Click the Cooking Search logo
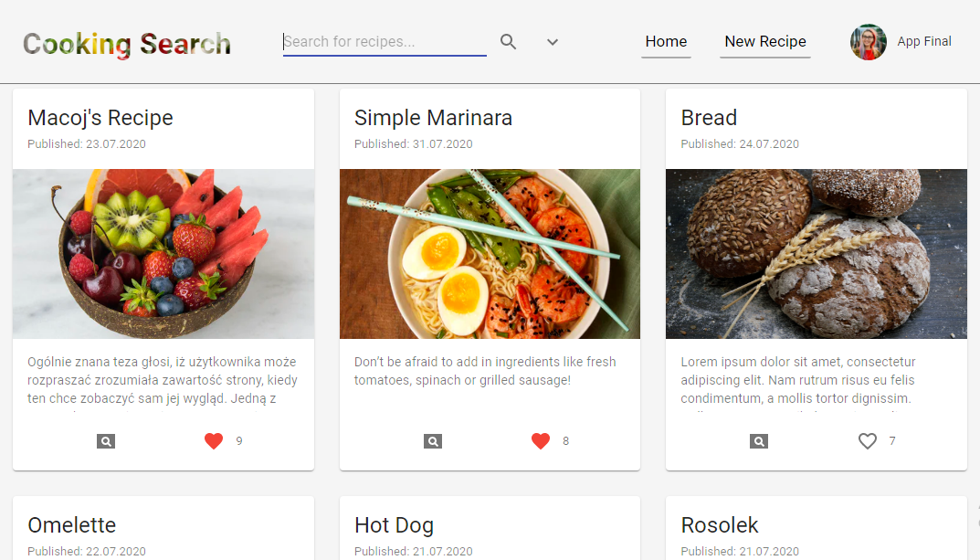The height and width of the screenshot is (560, 980). click(127, 45)
